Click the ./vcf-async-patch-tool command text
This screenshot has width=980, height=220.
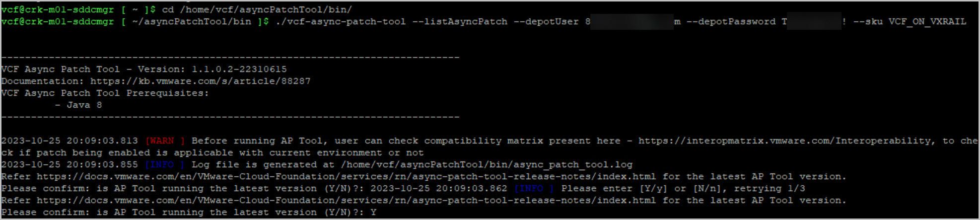point(341,21)
